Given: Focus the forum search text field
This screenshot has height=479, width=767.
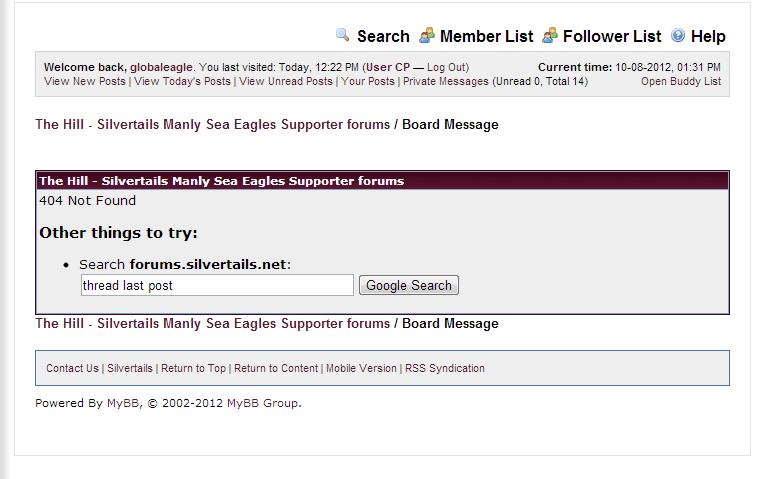Looking at the screenshot, I should (217, 285).
